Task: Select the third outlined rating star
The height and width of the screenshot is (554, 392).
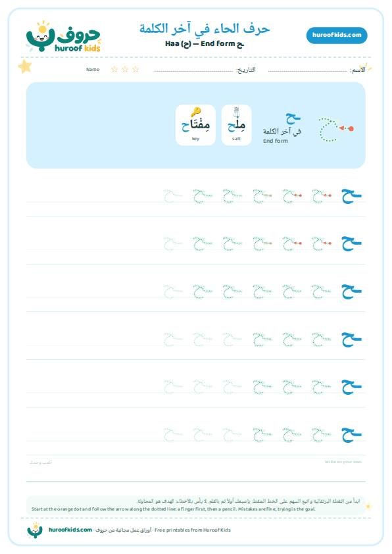Action: 135,69
